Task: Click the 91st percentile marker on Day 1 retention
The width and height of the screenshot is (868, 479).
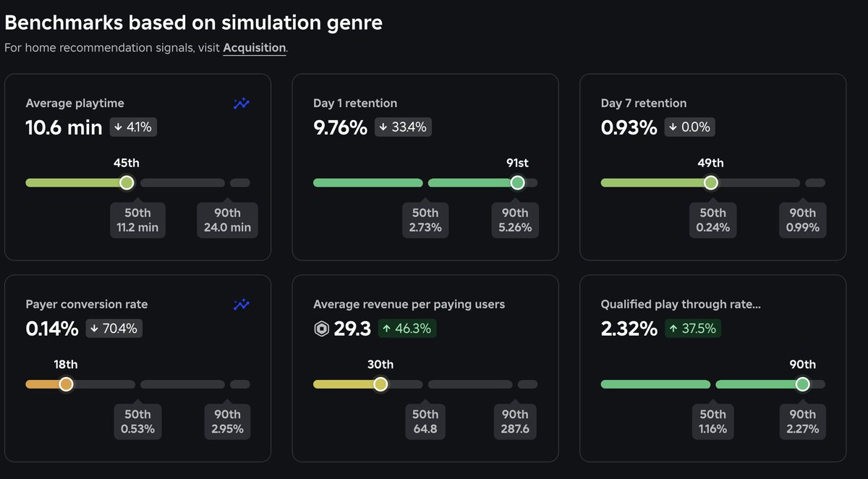Action: pyautogui.click(x=517, y=183)
